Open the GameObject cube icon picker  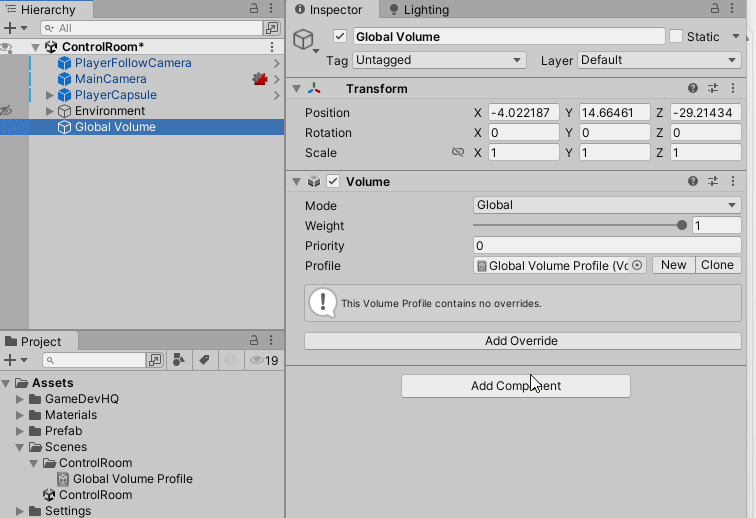(306, 41)
